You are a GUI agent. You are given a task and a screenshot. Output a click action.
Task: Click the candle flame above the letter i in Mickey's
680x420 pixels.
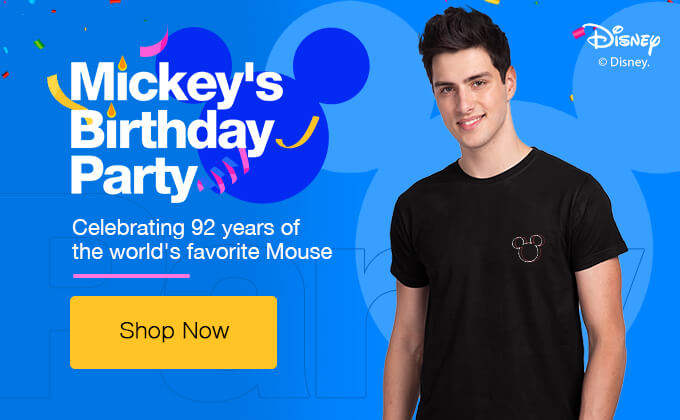tap(123, 63)
